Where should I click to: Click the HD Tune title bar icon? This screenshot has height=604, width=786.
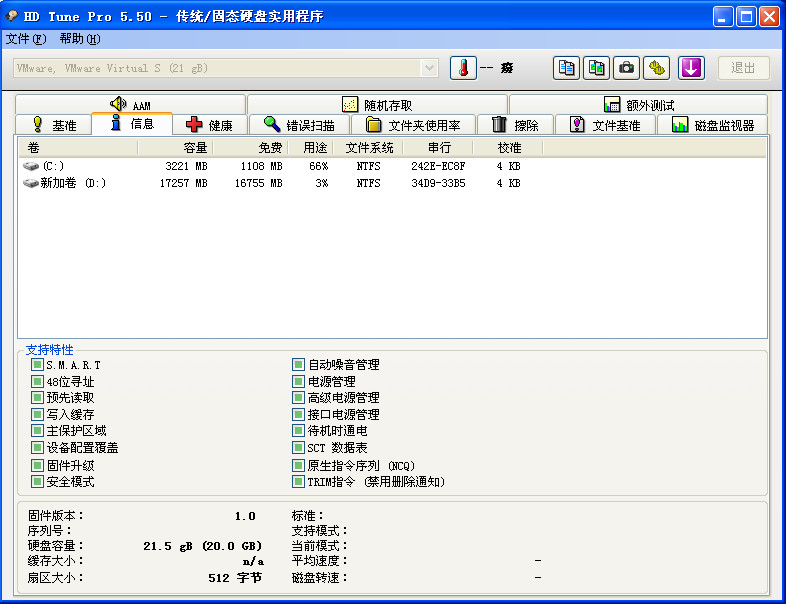coord(12,17)
